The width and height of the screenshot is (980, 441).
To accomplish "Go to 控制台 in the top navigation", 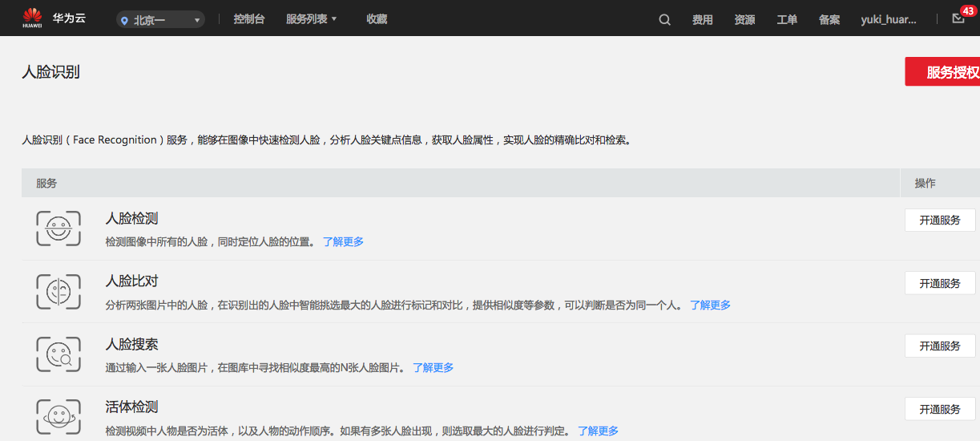I will coord(249,19).
